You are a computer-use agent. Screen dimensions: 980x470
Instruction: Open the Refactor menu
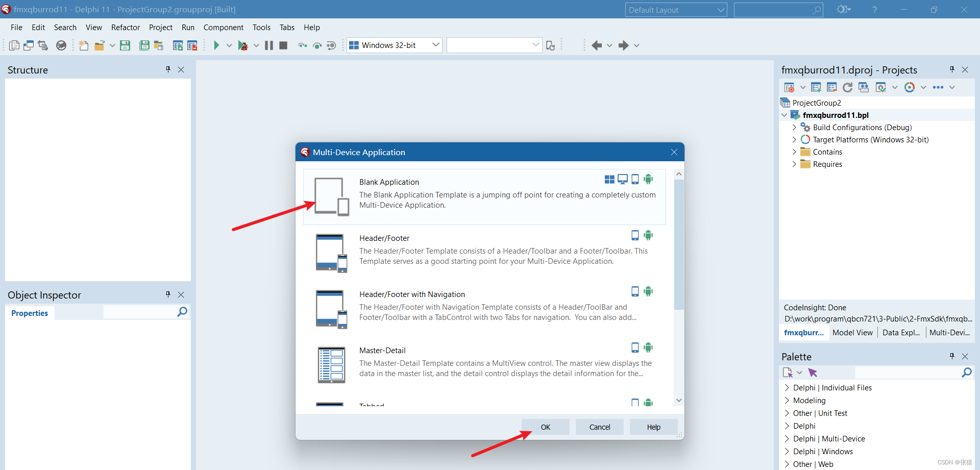point(126,28)
